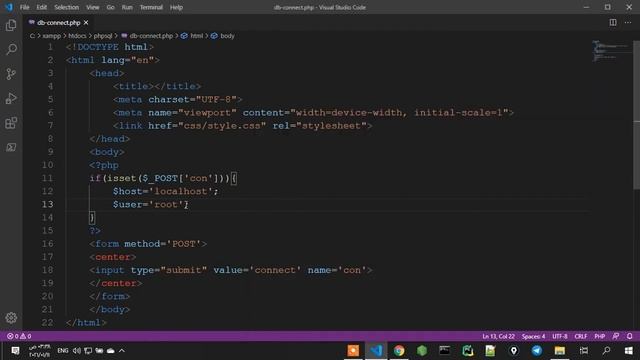Open Windows search from taskbar
Screen dimensions: 640x360
click(607, 350)
